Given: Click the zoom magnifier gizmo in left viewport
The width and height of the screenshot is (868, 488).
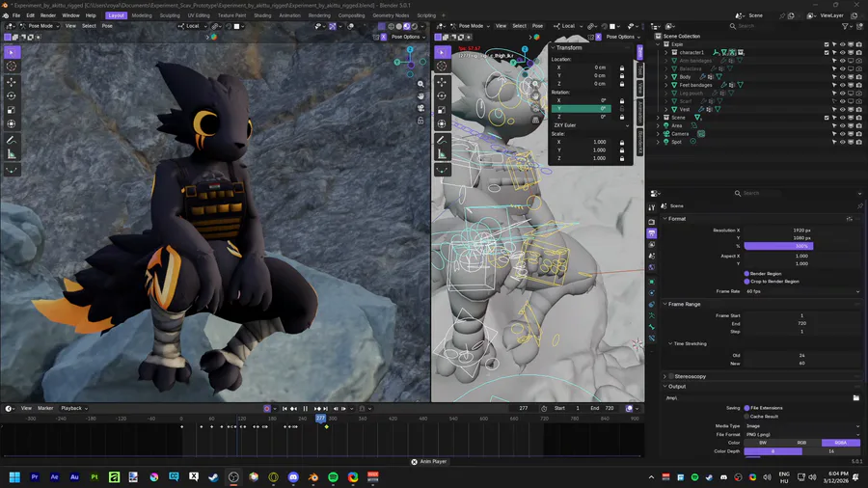Looking at the screenshot, I should (x=420, y=84).
